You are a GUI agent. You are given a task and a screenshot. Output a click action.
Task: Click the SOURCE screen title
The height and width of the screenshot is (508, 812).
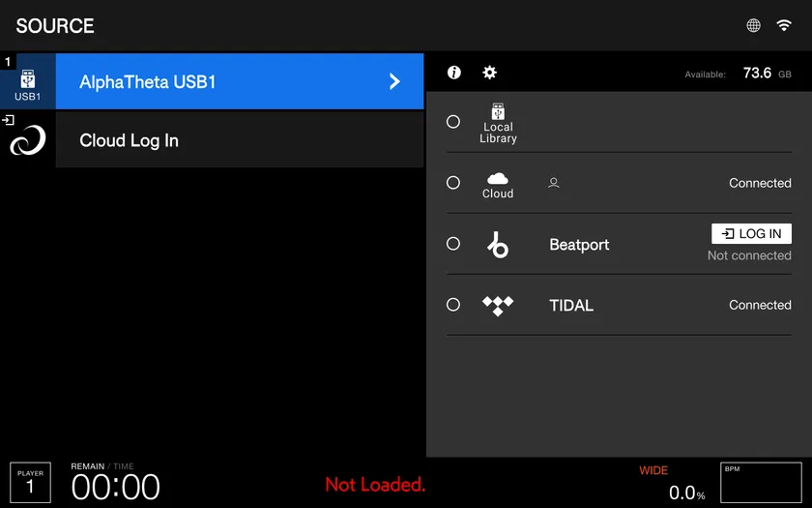55,26
